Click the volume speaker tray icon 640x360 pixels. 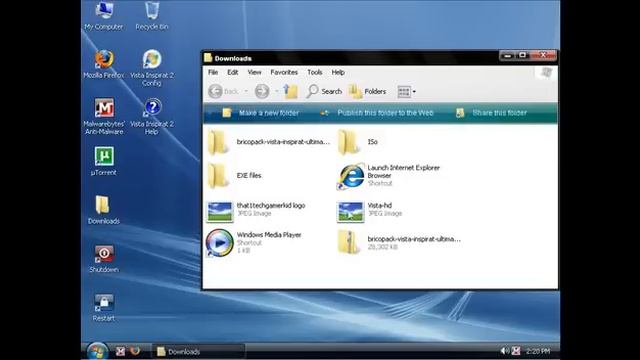pos(504,351)
